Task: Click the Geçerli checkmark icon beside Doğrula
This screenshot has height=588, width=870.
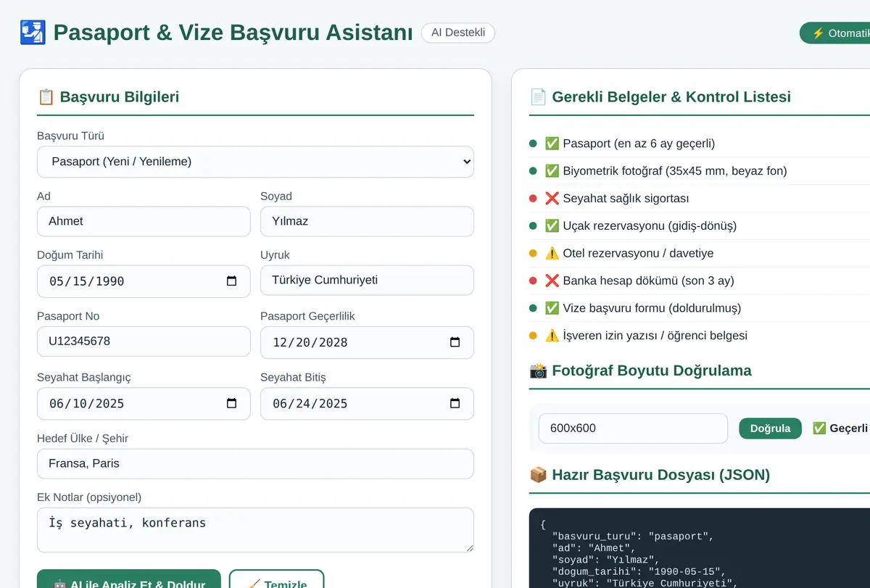Action: 819,428
